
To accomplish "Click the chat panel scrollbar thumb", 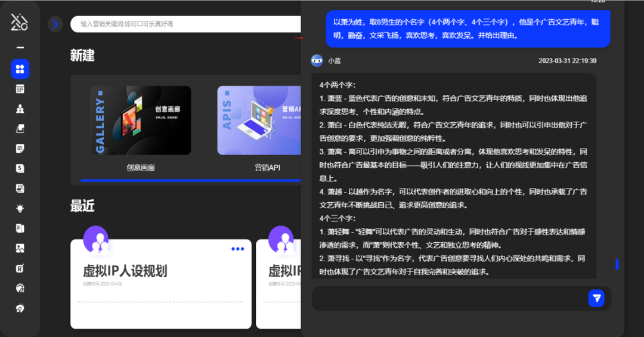I will point(617,264).
